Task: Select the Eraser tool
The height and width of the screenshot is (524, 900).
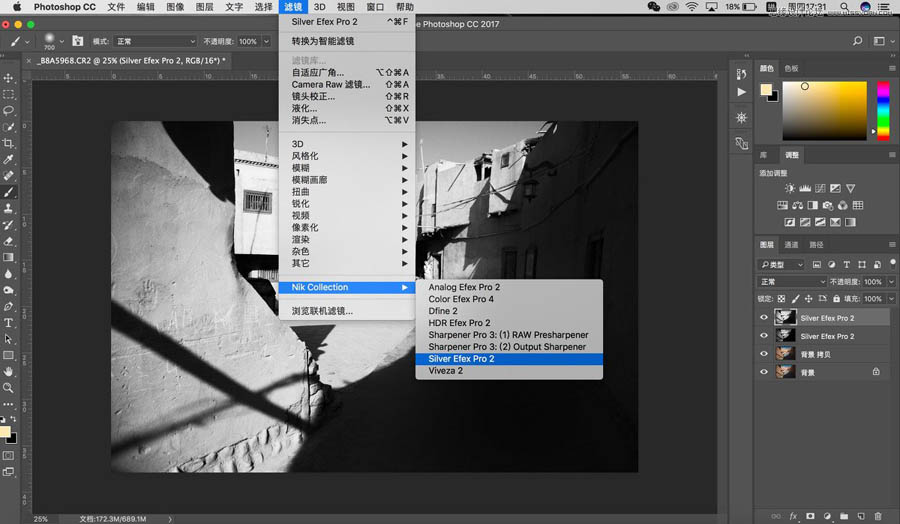Action: (x=8, y=241)
